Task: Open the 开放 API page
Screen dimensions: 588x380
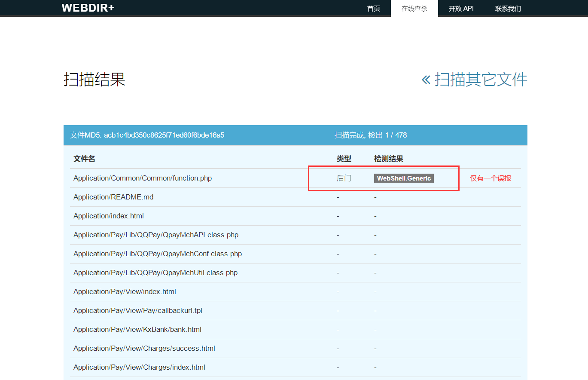Action: click(x=461, y=8)
